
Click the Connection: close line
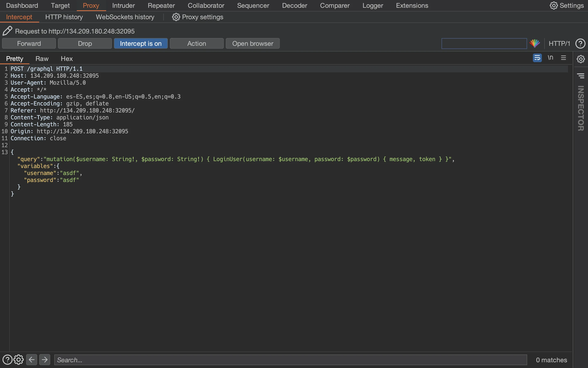(38, 138)
